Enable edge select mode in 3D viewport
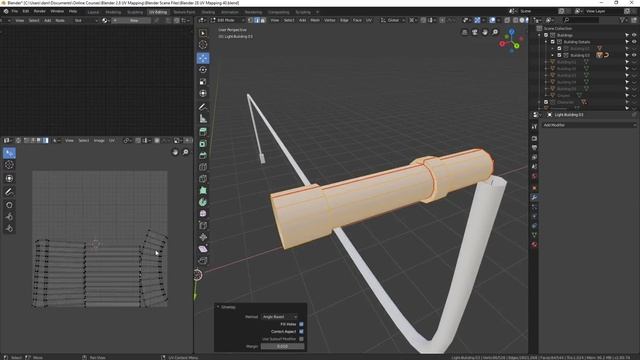 tap(257, 20)
